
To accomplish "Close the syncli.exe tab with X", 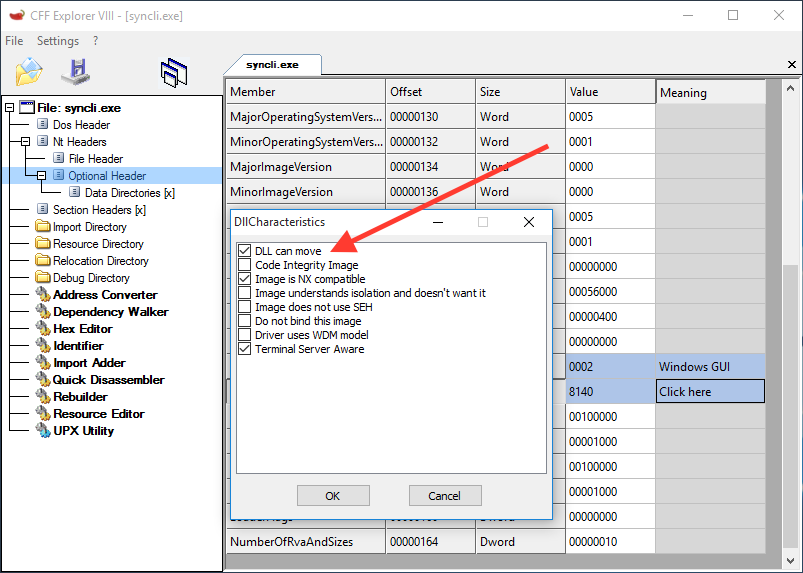I will 792,65.
